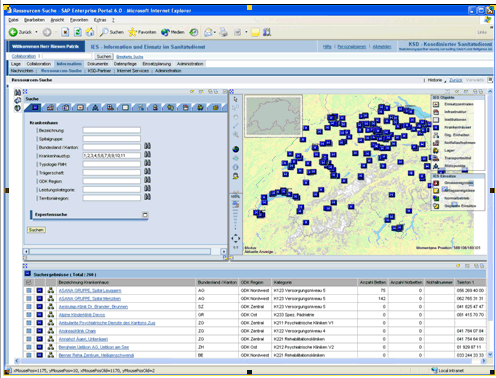Click binoculars icon left of Suche panel
496x378 pixels.
coord(17,92)
